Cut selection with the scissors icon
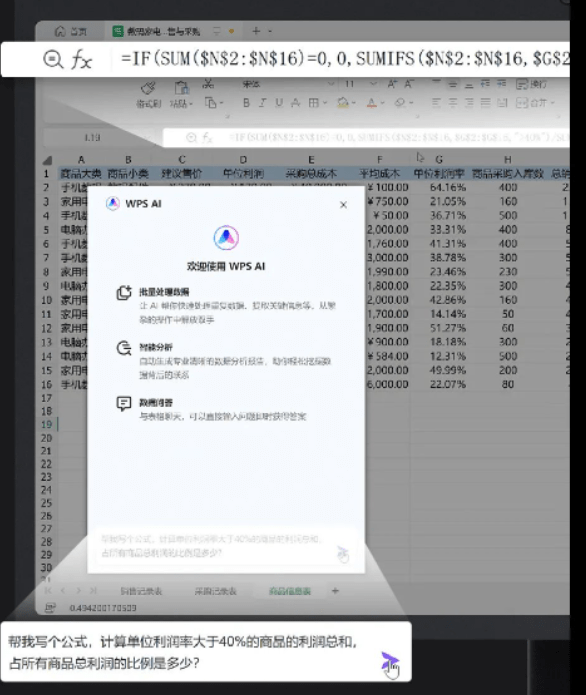This screenshot has width=586, height=695. (208, 83)
